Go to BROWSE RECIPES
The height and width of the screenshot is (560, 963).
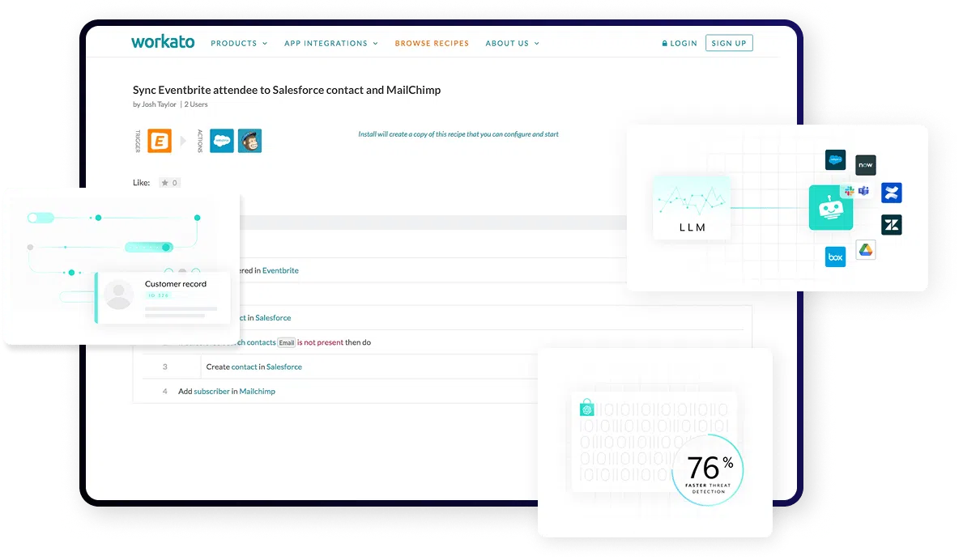point(432,44)
